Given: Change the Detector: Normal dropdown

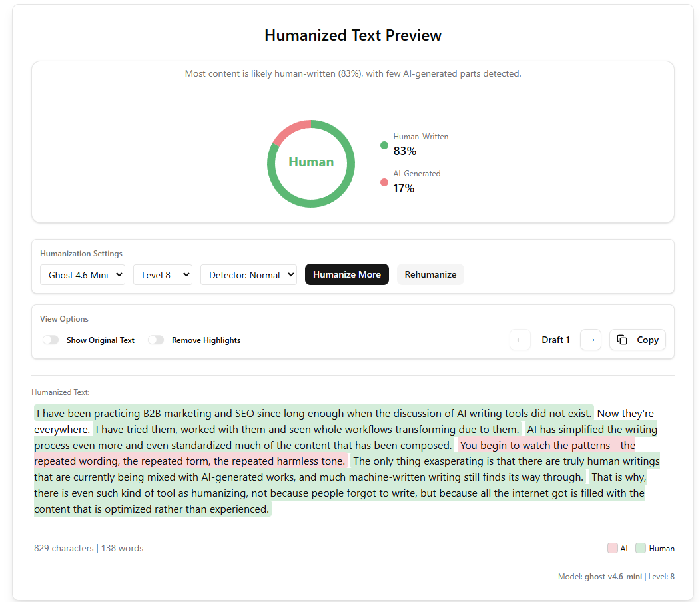Looking at the screenshot, I should click(248, 274).
